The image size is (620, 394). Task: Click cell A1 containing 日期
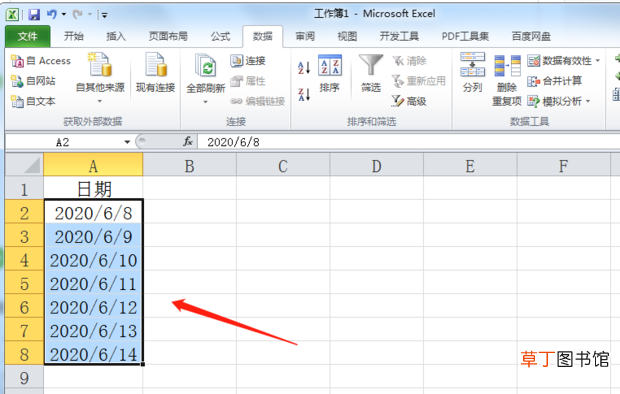click(x=93, y=189)
